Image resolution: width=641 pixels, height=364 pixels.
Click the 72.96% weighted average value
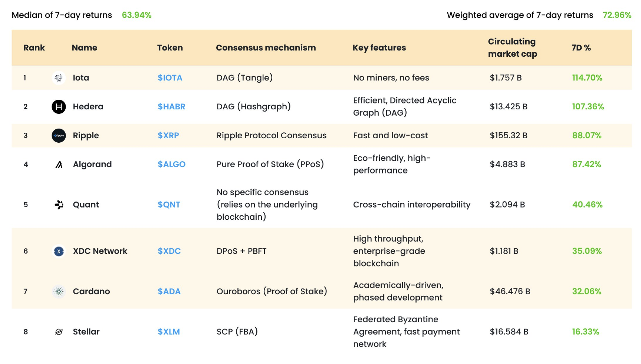617,15
